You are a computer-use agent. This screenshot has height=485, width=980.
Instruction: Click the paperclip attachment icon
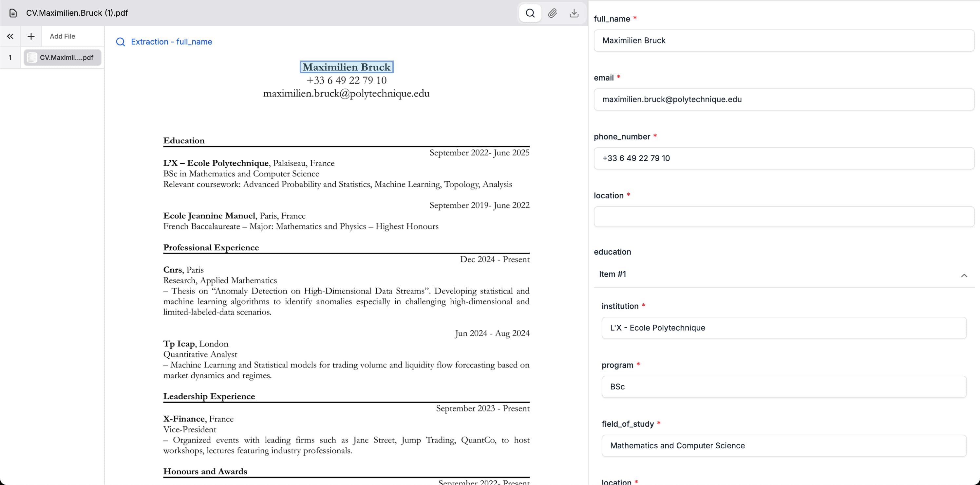click(x=552, y=13)
